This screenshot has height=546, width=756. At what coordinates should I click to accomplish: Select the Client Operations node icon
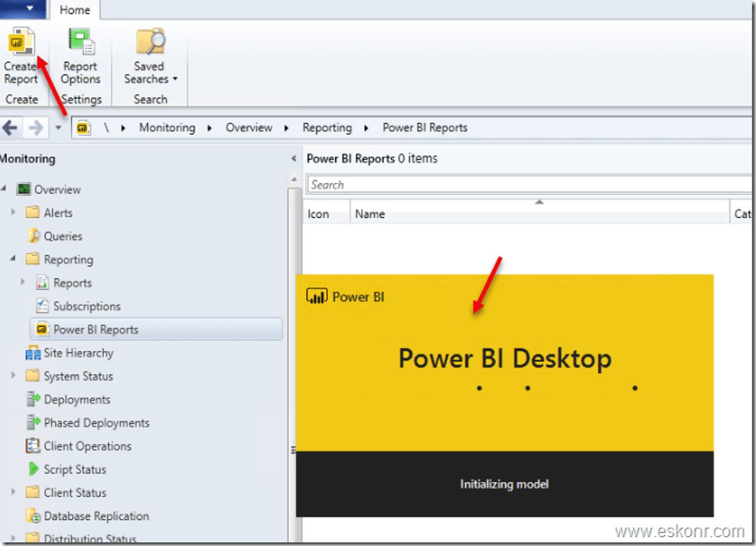click(33, 446)
